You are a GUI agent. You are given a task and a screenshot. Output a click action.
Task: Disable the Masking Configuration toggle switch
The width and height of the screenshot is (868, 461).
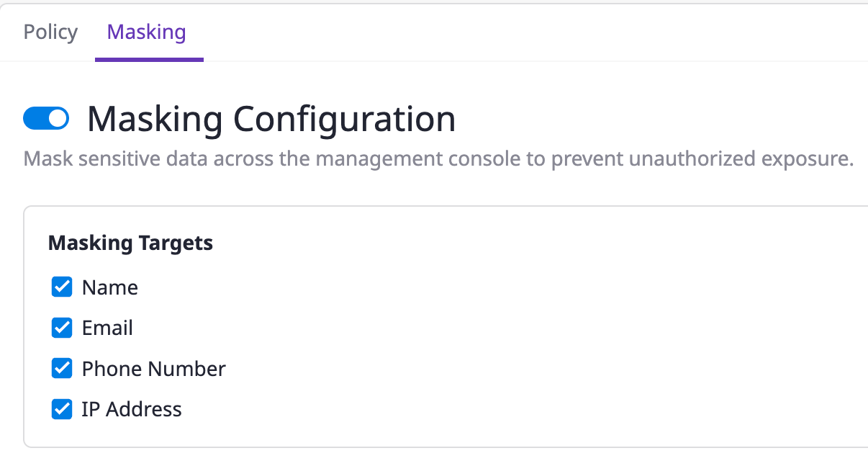(x=46, y=119)
